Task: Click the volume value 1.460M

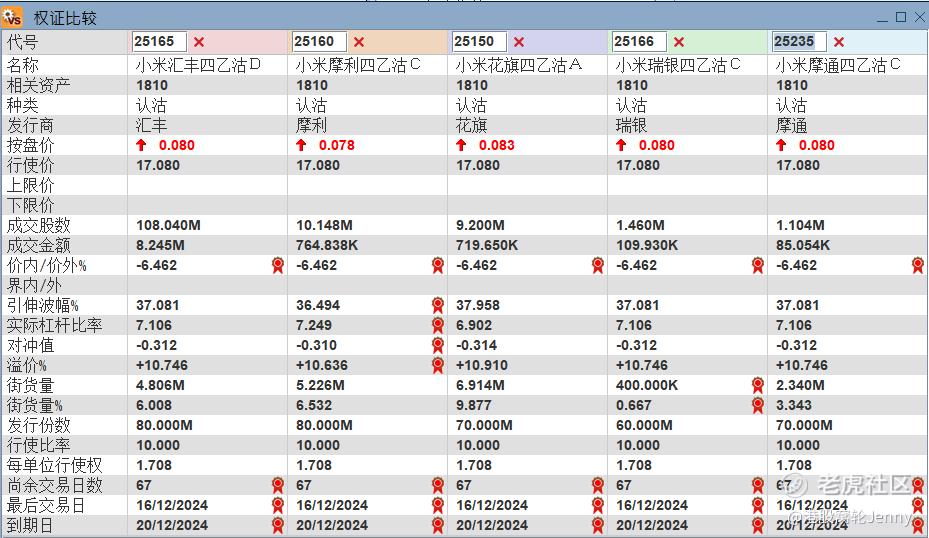Action: (x=640, y=226)
